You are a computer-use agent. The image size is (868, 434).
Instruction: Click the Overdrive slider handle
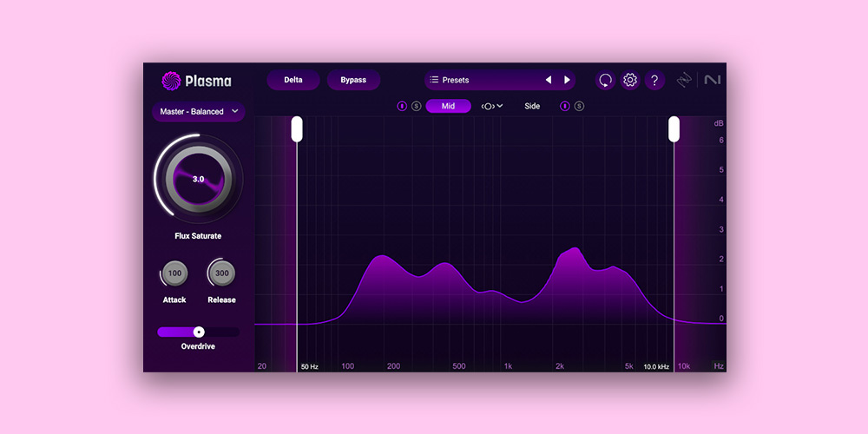tap(199, 332)
